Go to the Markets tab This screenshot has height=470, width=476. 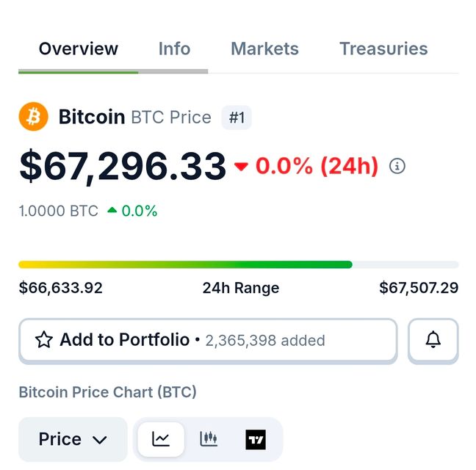(x=264, y=49)
